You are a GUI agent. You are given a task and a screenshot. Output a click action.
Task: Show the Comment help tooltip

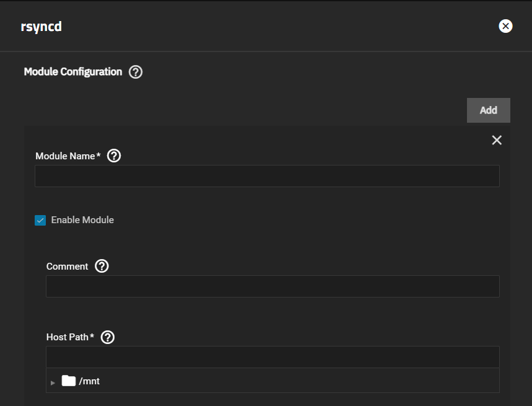102,267
